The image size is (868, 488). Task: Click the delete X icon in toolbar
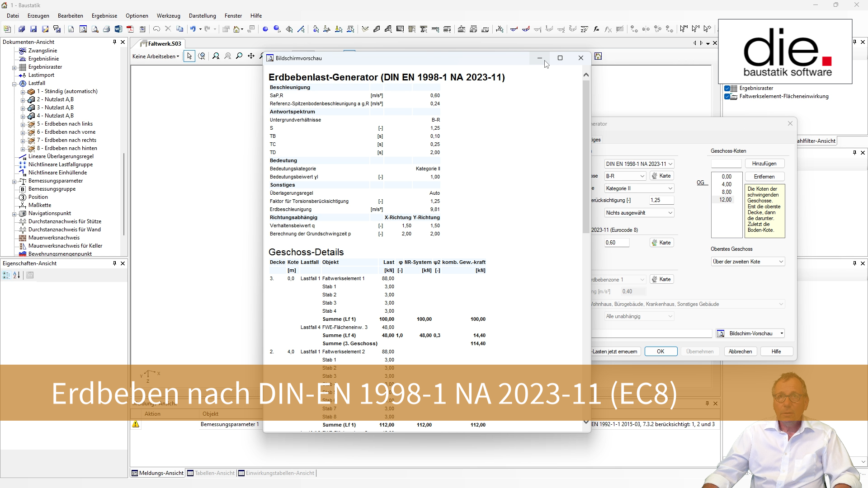click(x=168, y=29)
